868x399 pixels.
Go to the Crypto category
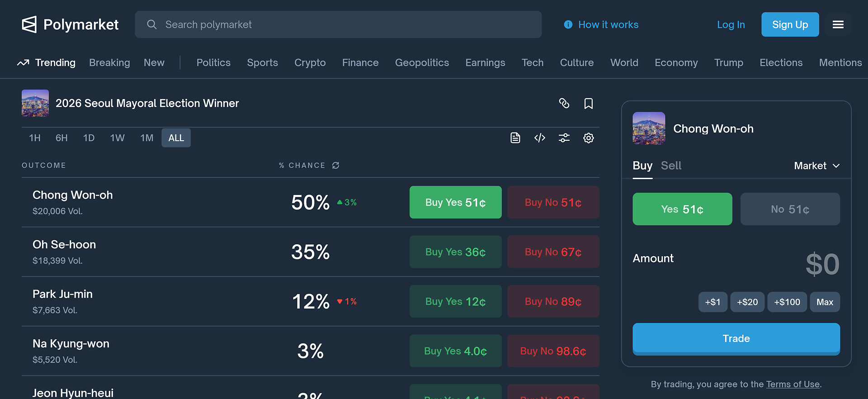point(310,63)
